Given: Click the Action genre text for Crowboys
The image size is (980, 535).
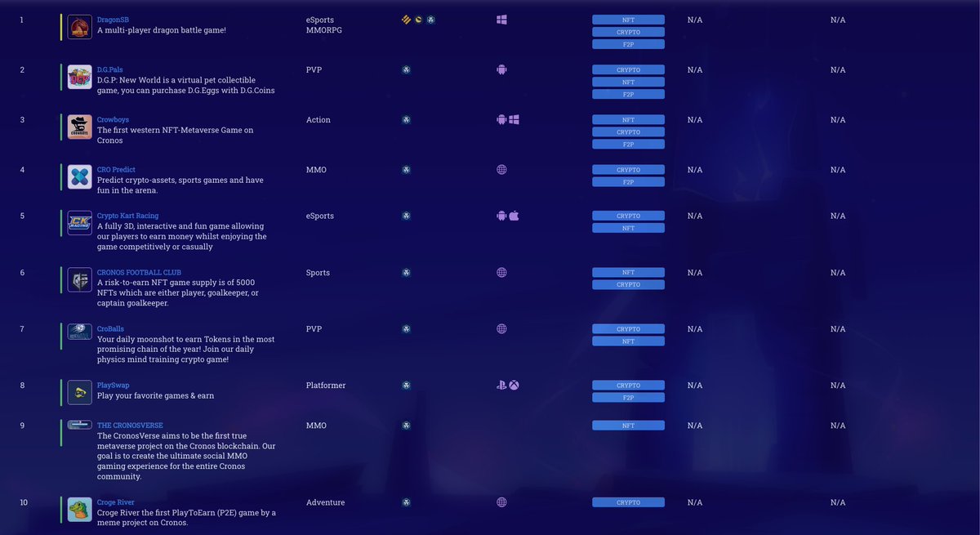Looking at the screenshot, I should click(318, 119).
